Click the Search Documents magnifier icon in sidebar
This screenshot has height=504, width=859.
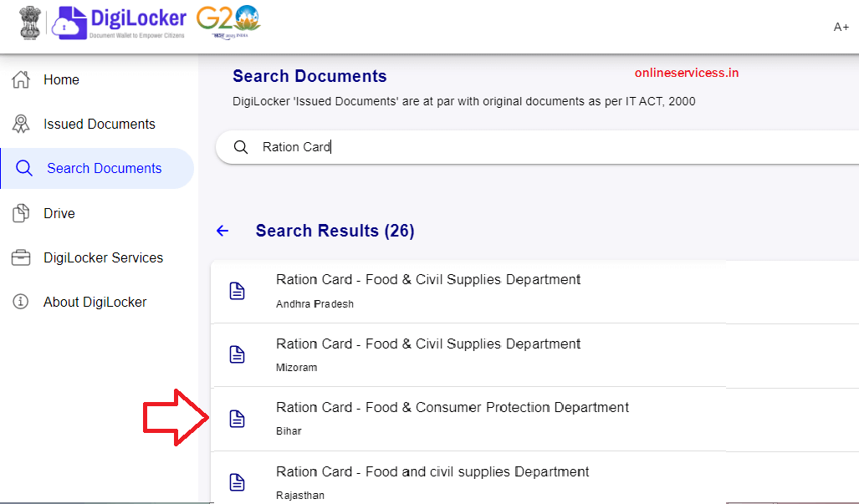point(24,168)
